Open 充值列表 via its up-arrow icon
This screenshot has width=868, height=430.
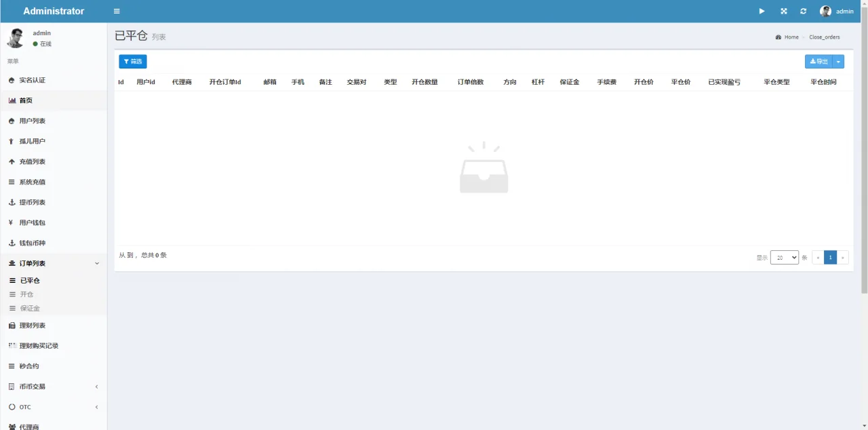click(12, 161)
